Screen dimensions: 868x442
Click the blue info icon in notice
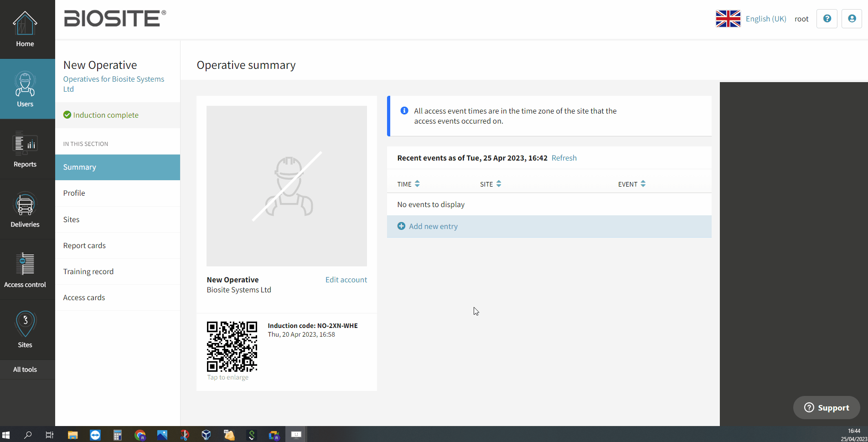(x=404, y=111)
